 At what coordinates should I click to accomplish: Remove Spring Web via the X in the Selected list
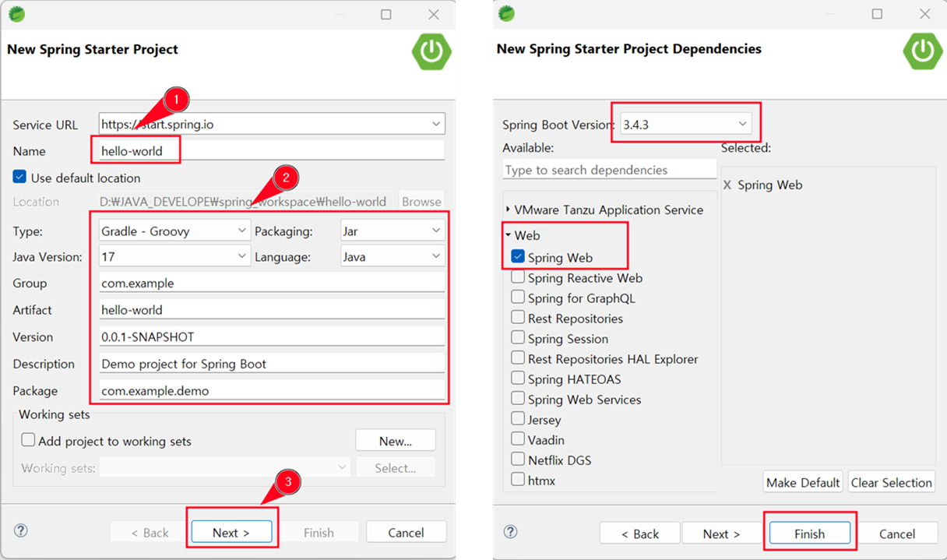click(727, 185)
